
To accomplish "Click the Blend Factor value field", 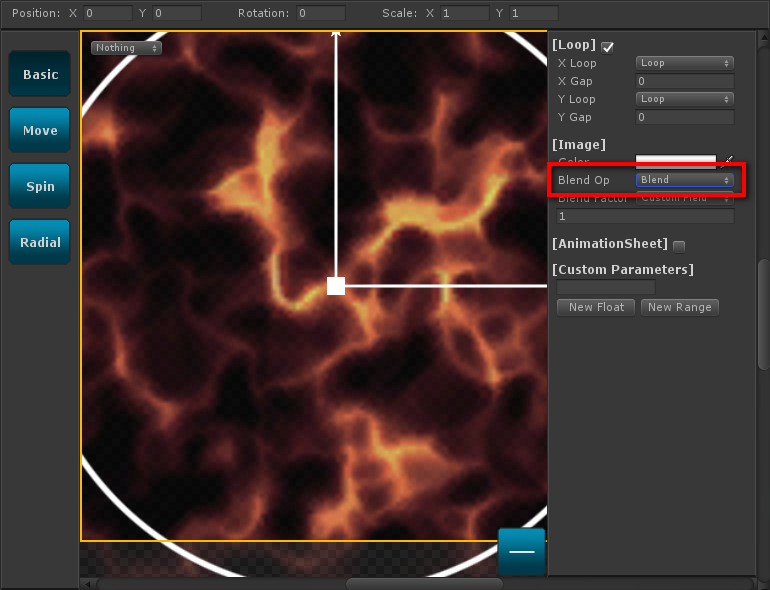I will click(645, 216).
